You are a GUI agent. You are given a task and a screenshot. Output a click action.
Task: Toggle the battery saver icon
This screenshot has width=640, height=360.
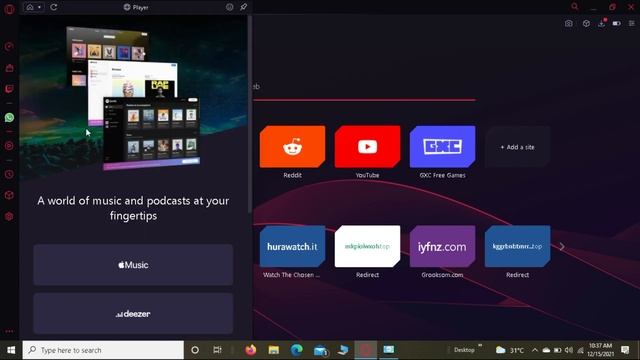(616, 24)
